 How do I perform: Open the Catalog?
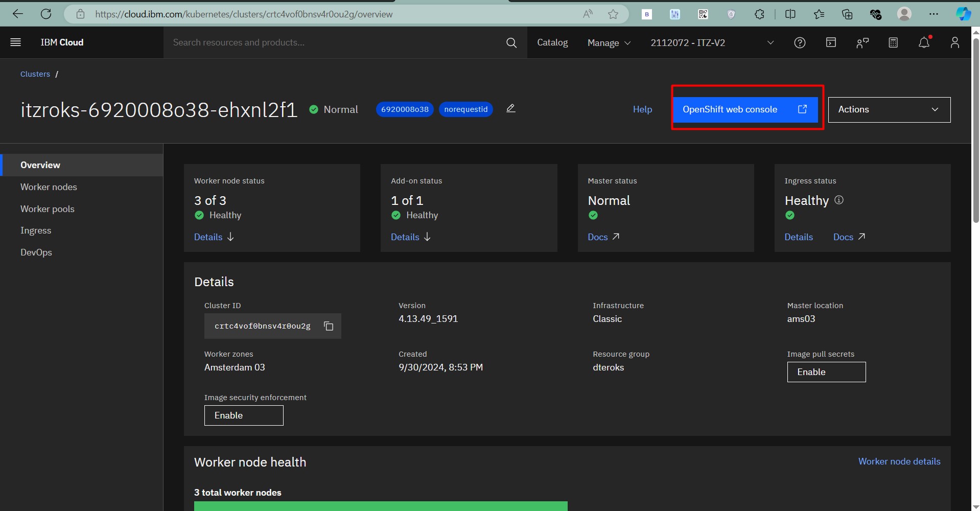pos(552,42)
